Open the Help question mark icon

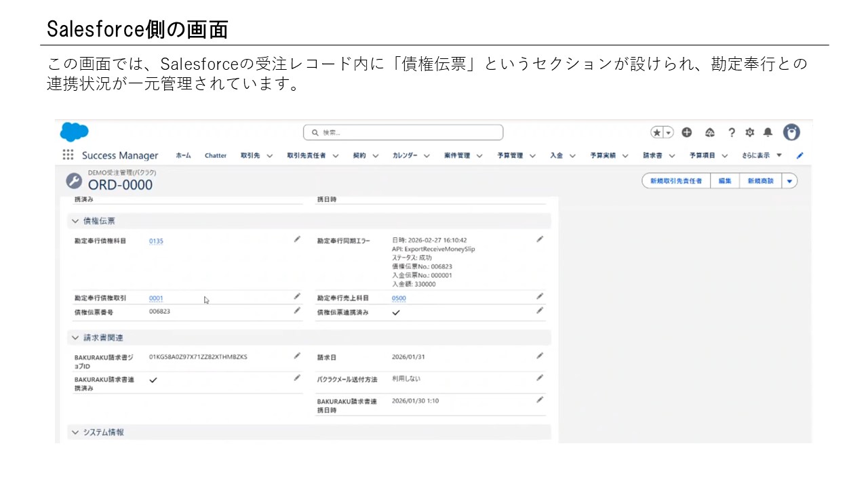click(x=731, y=132)
